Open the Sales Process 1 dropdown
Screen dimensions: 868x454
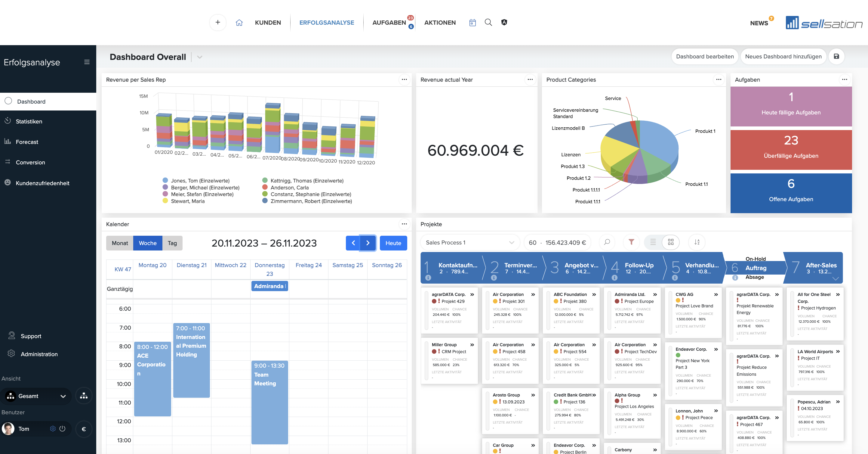pos(470,242)
